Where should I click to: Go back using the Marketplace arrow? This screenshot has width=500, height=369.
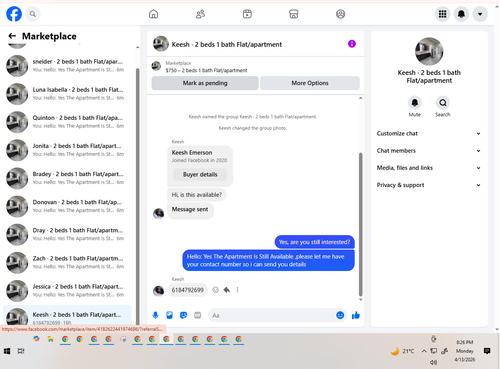pos(12,36)
